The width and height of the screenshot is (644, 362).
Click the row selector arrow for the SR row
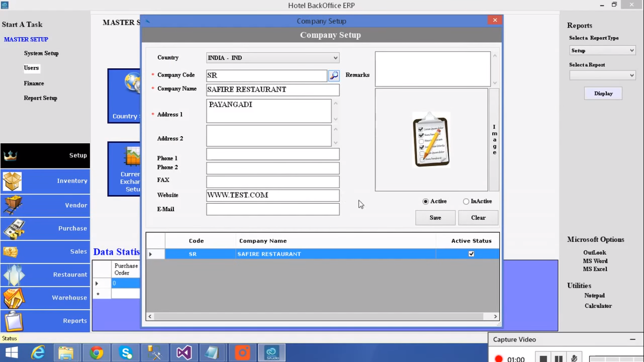click(x=156, y=254)
